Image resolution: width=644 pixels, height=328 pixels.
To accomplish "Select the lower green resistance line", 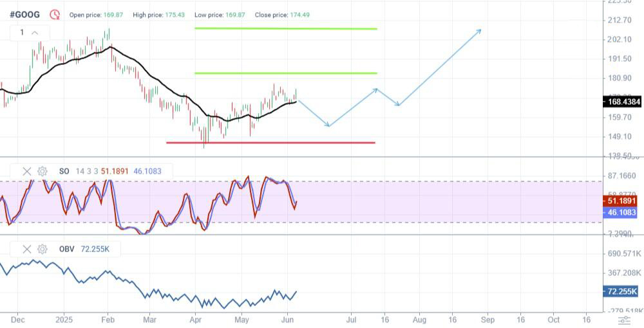I will tap(286, 73).
